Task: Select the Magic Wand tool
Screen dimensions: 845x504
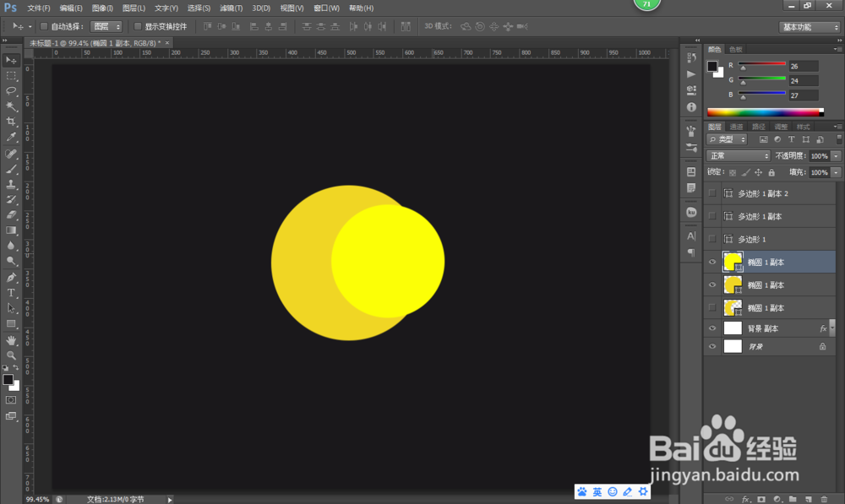Action: tap(11, 106)
